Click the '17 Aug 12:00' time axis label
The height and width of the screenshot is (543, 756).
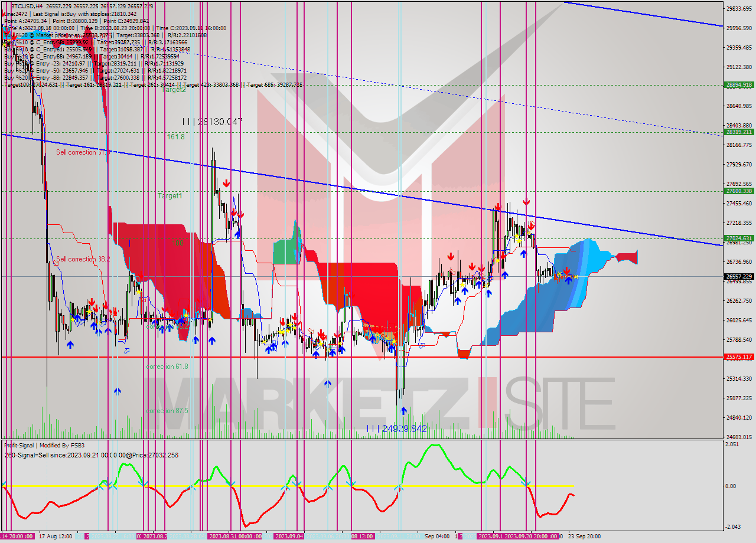56,537
